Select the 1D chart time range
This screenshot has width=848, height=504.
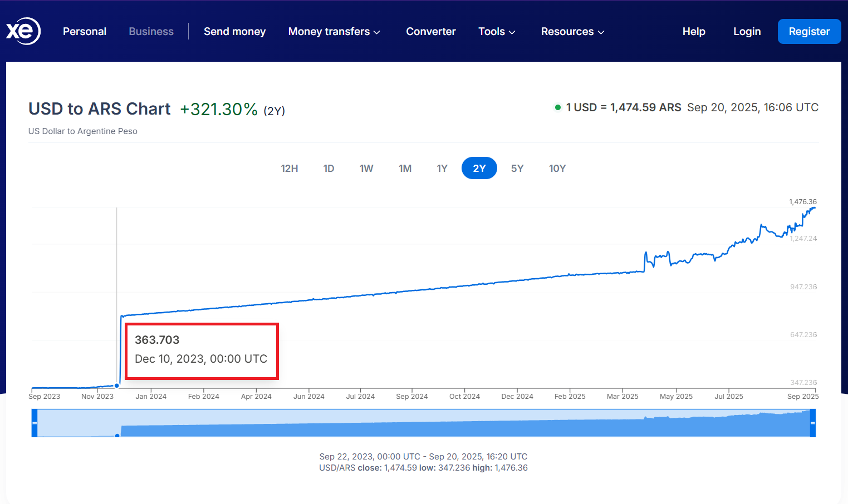(329, 169)
